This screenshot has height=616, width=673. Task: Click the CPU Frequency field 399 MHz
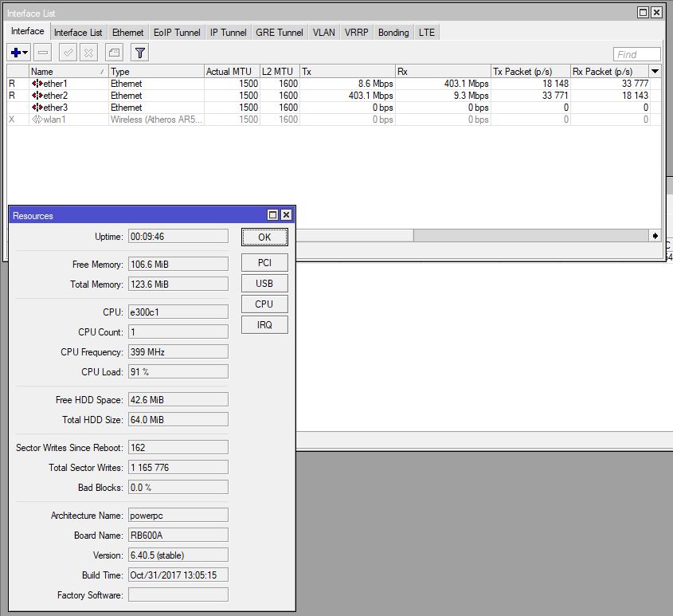pyautogui.click(x=178, y=351)
